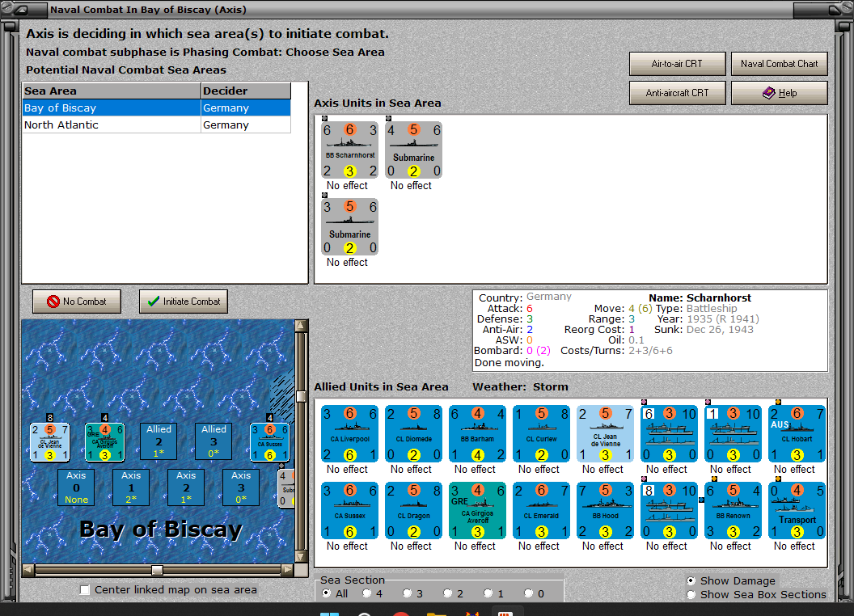Enable Center linked map on sea area
Screen dimensions: 854x616
[x=84, y=590]
